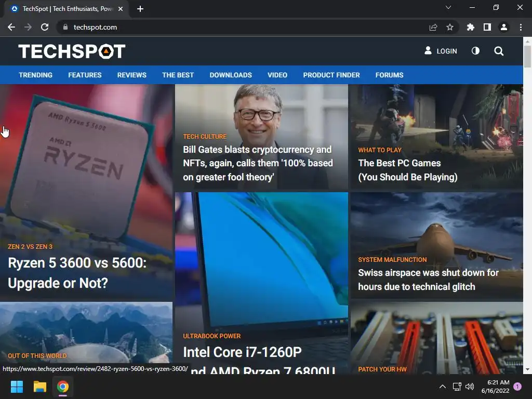Click the SYSTEM MALFUNCTION category label
This screenshot has height=399, width=532.
[x=392, y=260]
